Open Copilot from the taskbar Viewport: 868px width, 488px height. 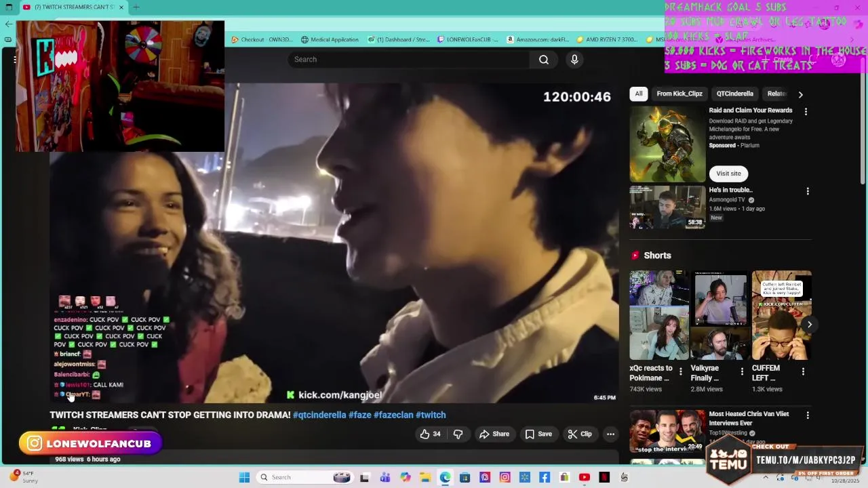point(405,477)
